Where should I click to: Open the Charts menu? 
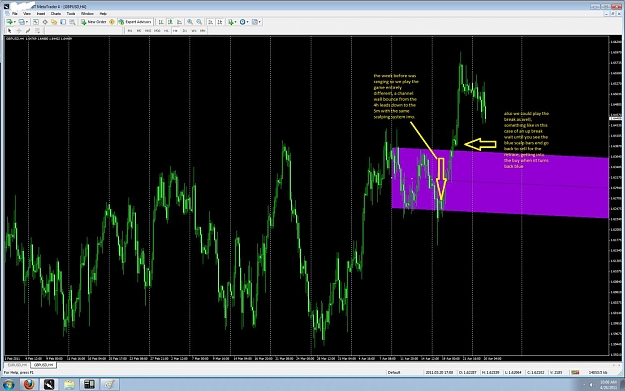pos(56,14)
